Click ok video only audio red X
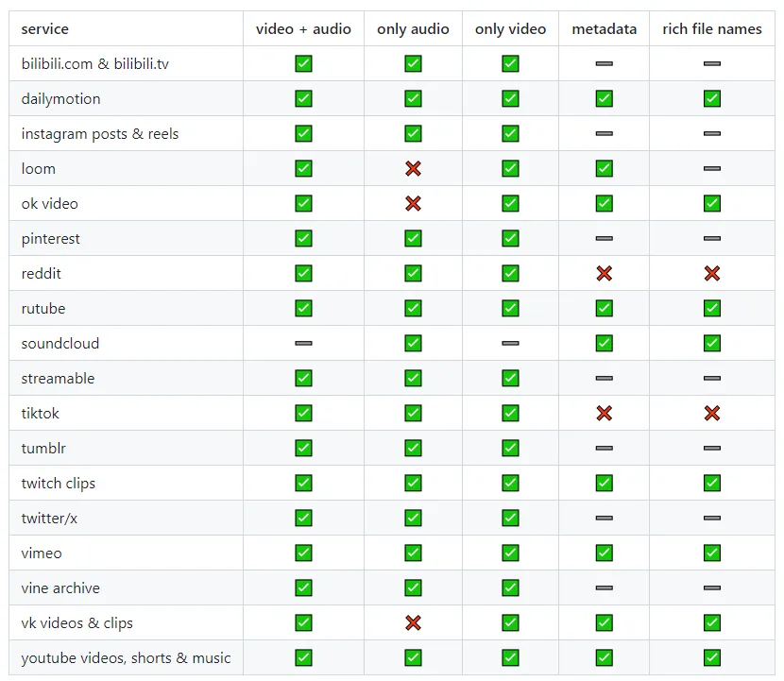784x681 pixels. coord(413,204)
